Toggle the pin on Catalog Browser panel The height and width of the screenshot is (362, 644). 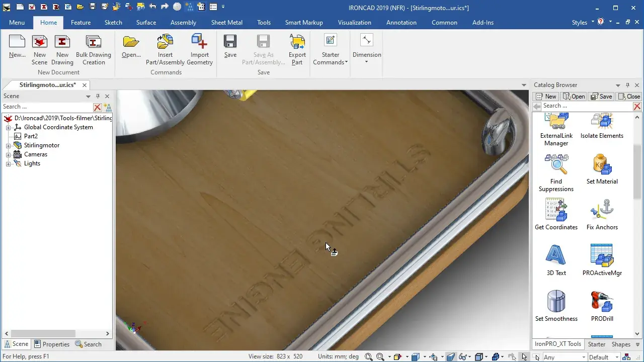click(x=627, y=85)
